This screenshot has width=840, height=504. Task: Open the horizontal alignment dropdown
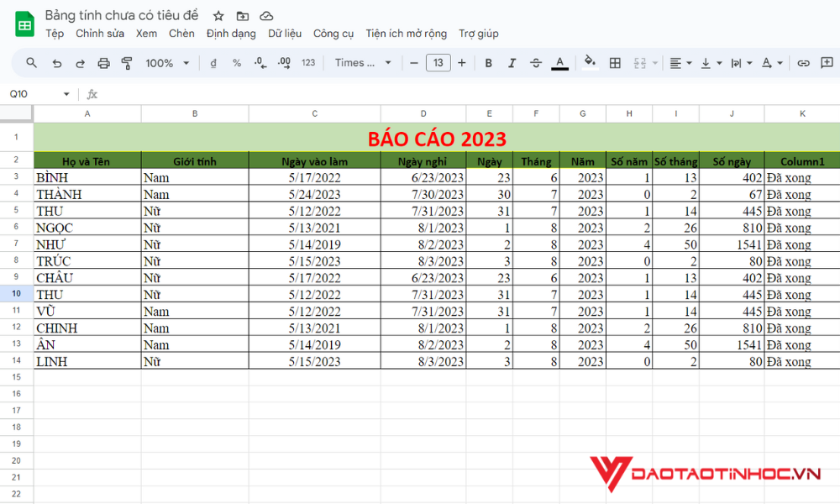click(680, 62)
